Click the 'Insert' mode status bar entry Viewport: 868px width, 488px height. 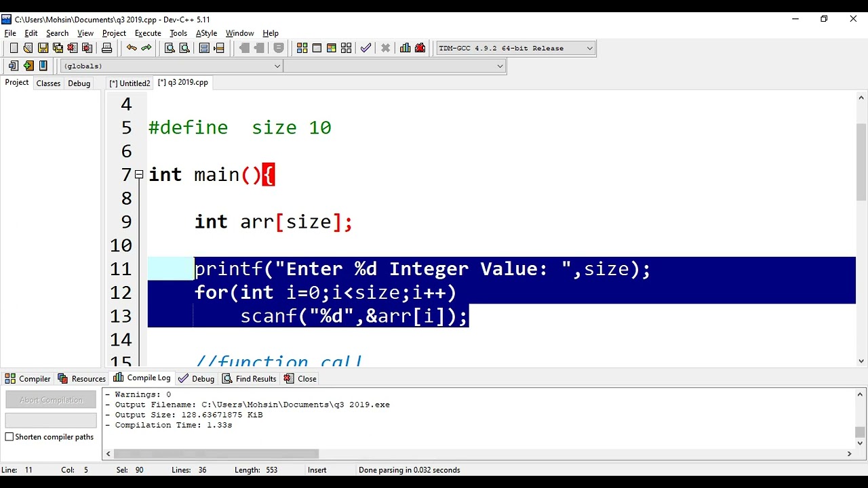[317, 470]
